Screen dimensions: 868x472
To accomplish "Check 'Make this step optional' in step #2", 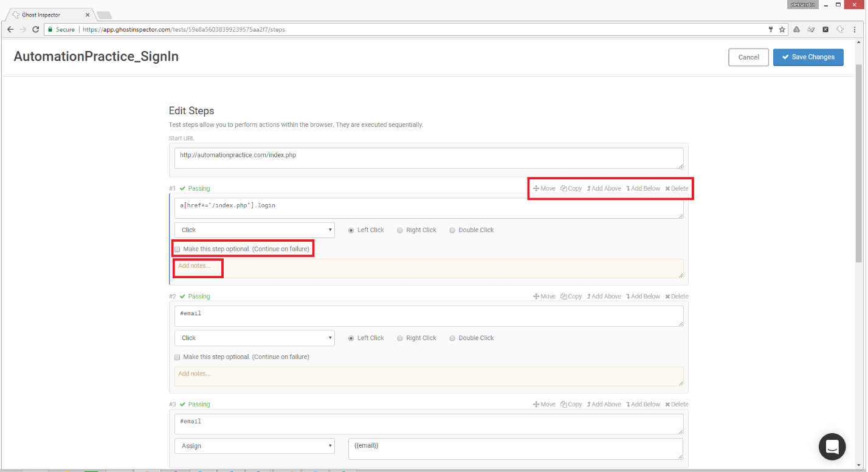I will point(177,357).
